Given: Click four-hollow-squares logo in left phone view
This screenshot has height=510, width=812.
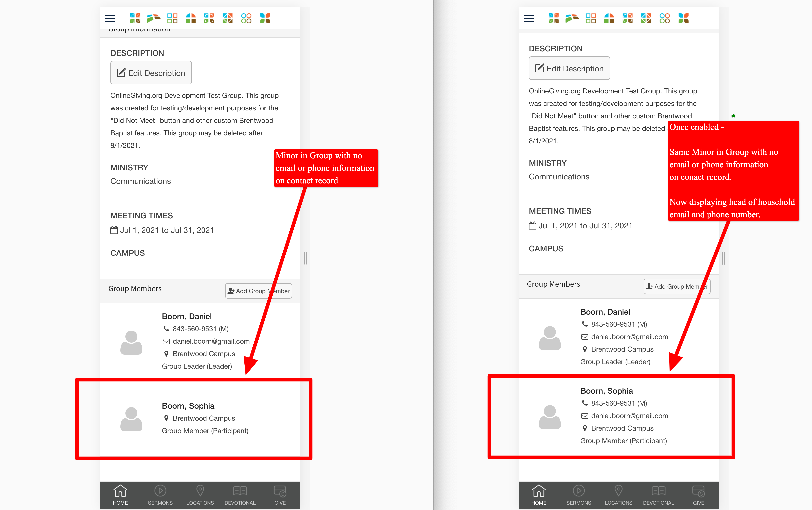Looking at the screenshot, I should 172,18.
